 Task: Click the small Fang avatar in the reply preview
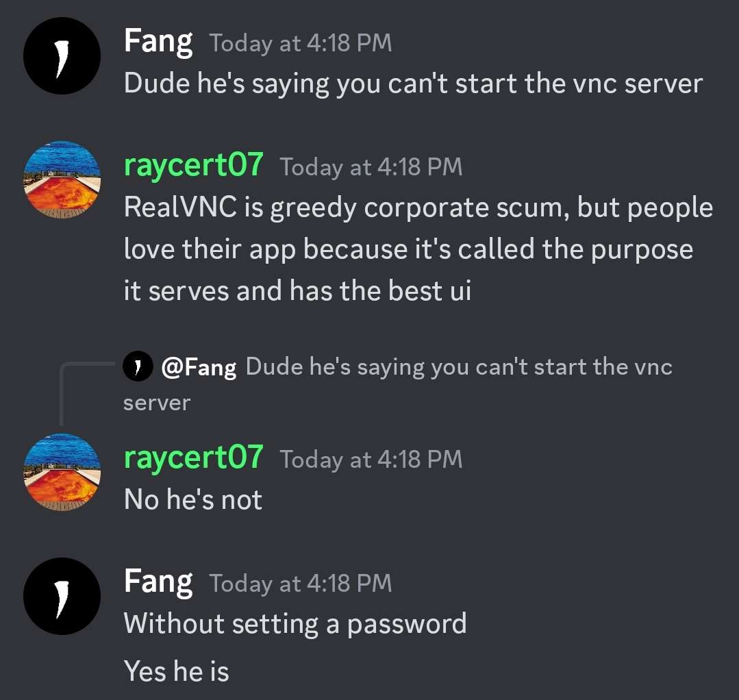[138, 366]
